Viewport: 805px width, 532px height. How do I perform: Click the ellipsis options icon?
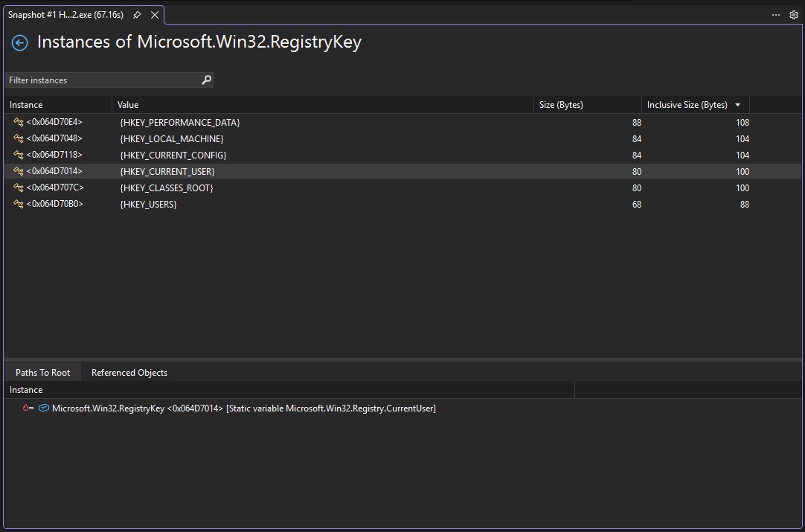coord(775,15)
